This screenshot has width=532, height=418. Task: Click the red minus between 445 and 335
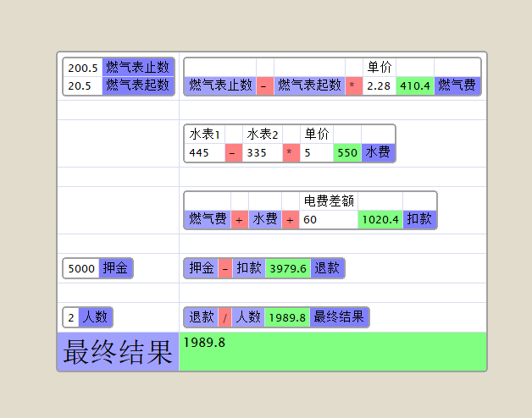click(x=233, y=153)
